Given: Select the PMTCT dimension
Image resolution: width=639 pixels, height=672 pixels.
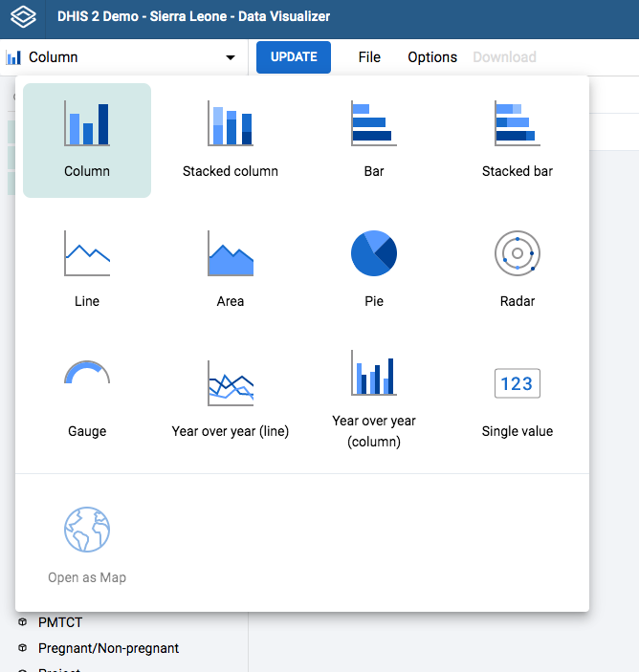Looking at the screenshot, I should pyautogui.click(x=60, y=622).
